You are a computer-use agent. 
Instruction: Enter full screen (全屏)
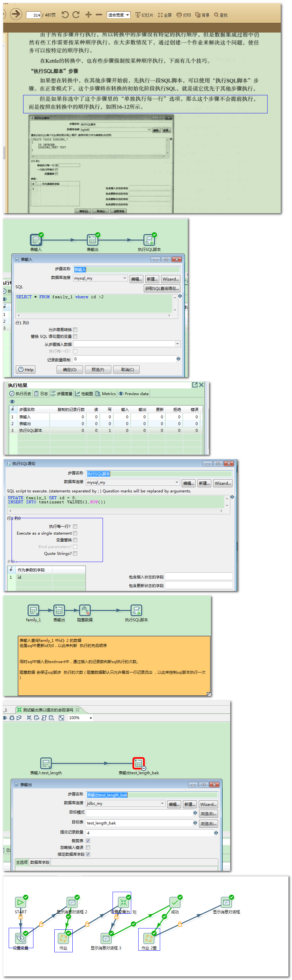(165, 15)
